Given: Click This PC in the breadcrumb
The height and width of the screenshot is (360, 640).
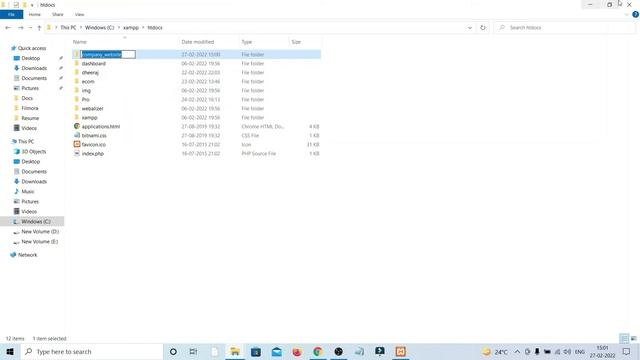Looking at the screenshot, I should (68, 28).
